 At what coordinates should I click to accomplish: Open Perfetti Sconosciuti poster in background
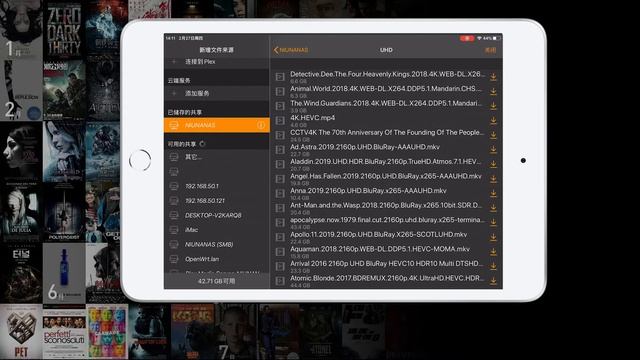click(x=64, y=332)
